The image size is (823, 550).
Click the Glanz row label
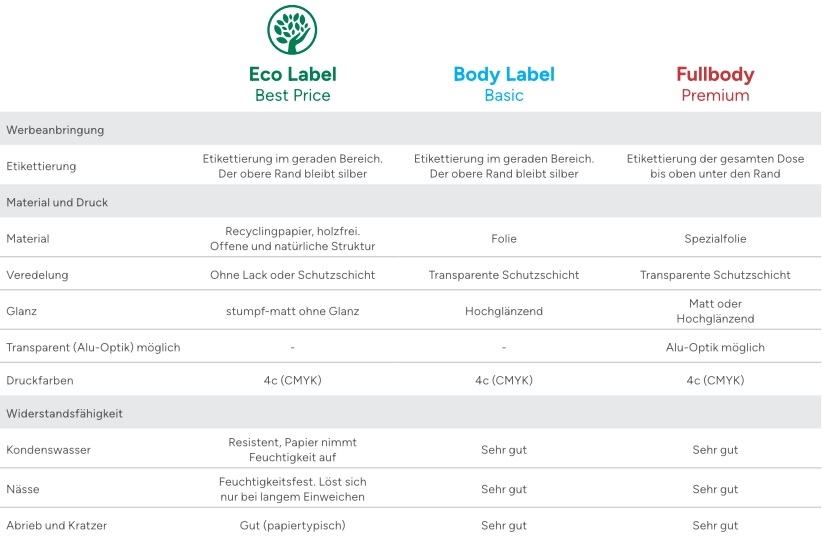coord(22,311)
